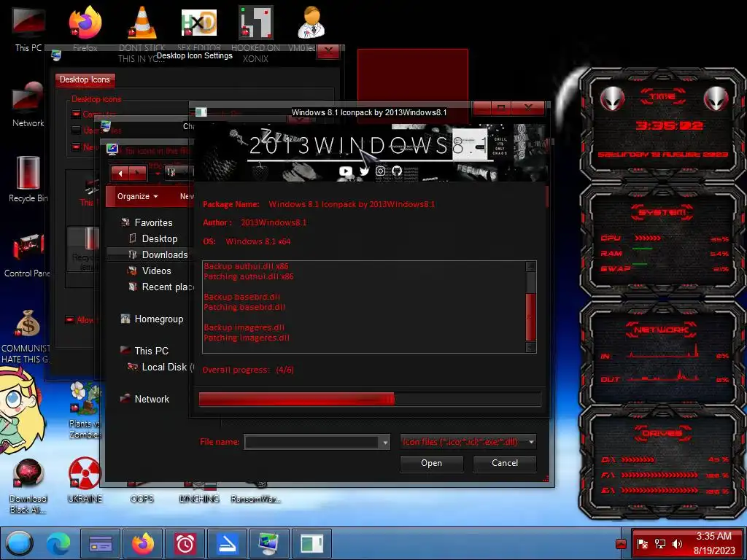
Task: Select the money bag Communist desktop icon
Action: (27, 335)
